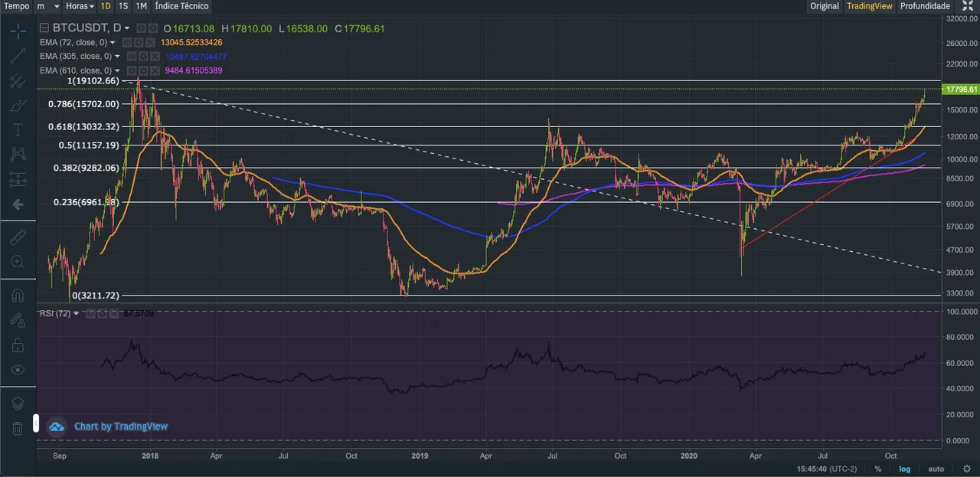Select the ruler measure tool

[18, 237]
